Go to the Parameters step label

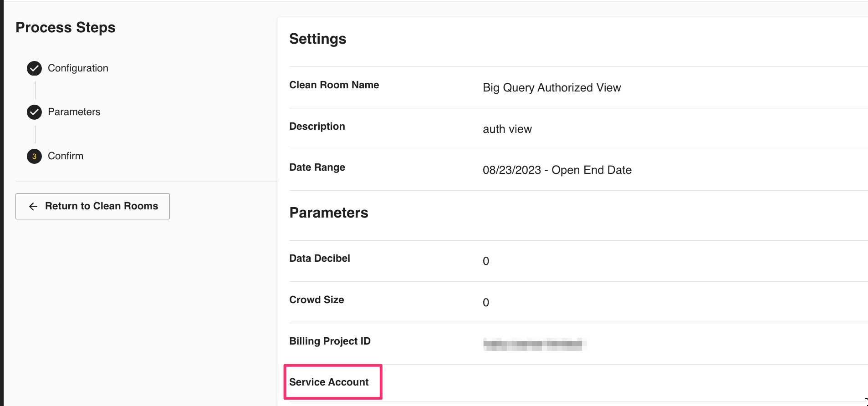pos(74,112)
